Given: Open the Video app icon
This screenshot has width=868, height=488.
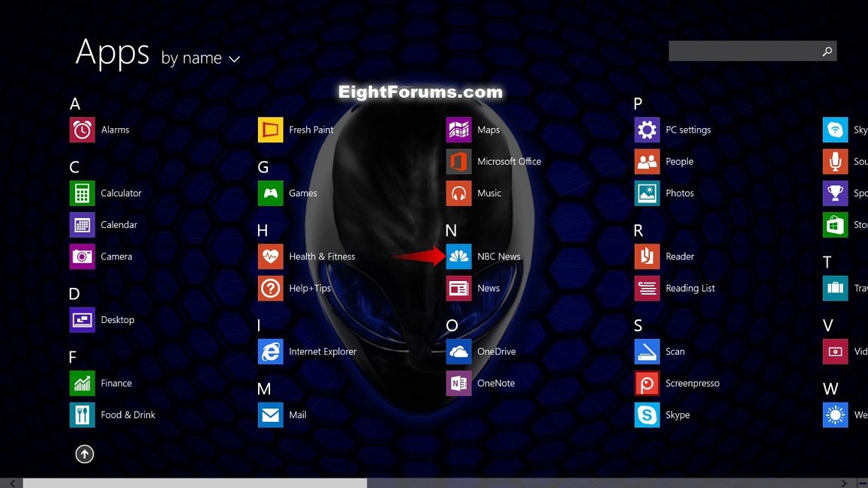Looking at the screenshot, I should 835,352.
